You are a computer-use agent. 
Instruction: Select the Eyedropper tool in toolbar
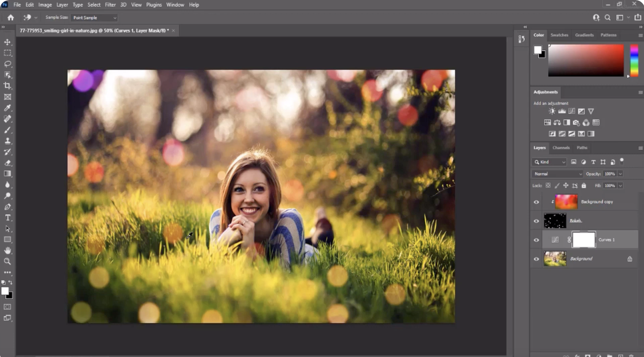pos(8,108)
